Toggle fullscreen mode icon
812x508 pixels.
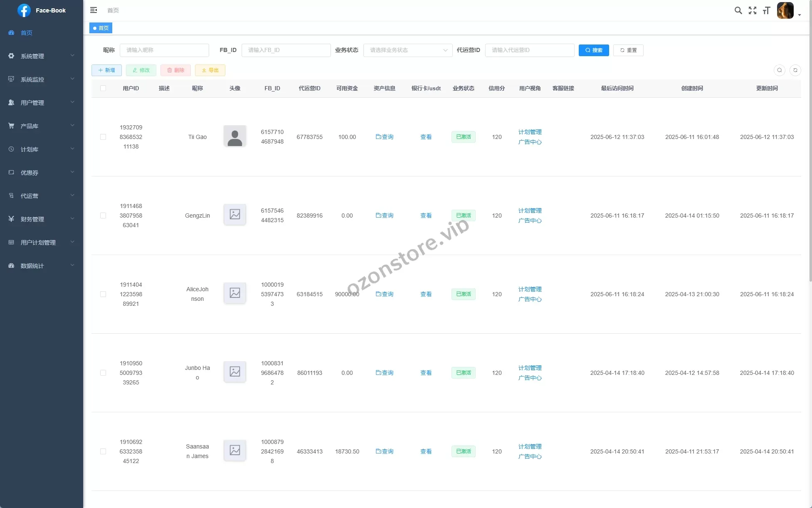[752, 10]
